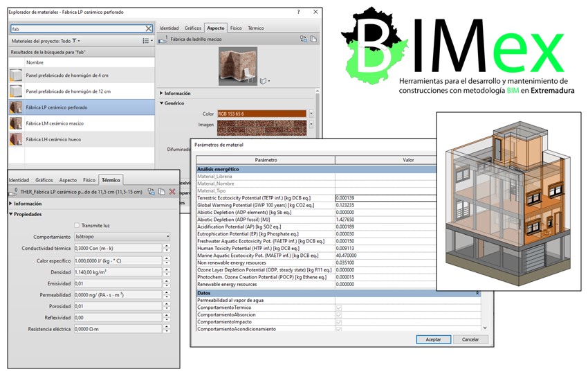Click the Valor column header
Viewport: 588px width, 374px height.
coord(408,160)
